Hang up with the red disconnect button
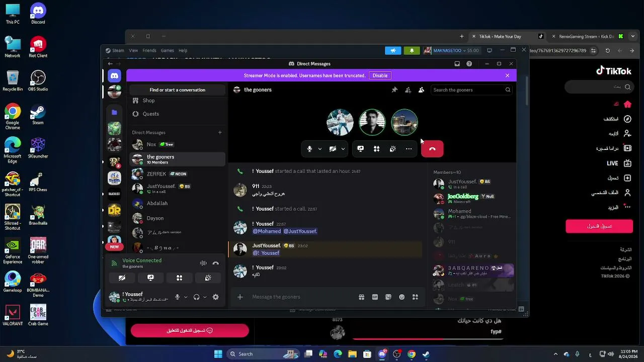644x362 pixels. click(x=432, y=149)
